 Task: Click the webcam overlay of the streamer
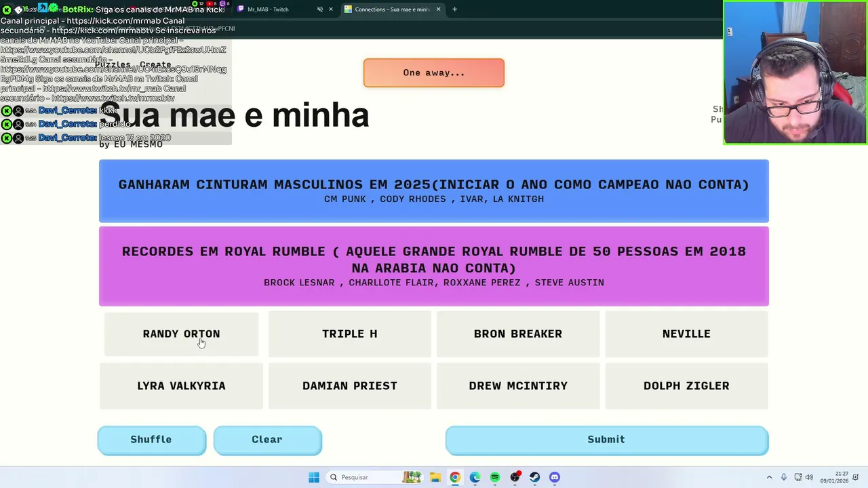click(x=795, y=73)
